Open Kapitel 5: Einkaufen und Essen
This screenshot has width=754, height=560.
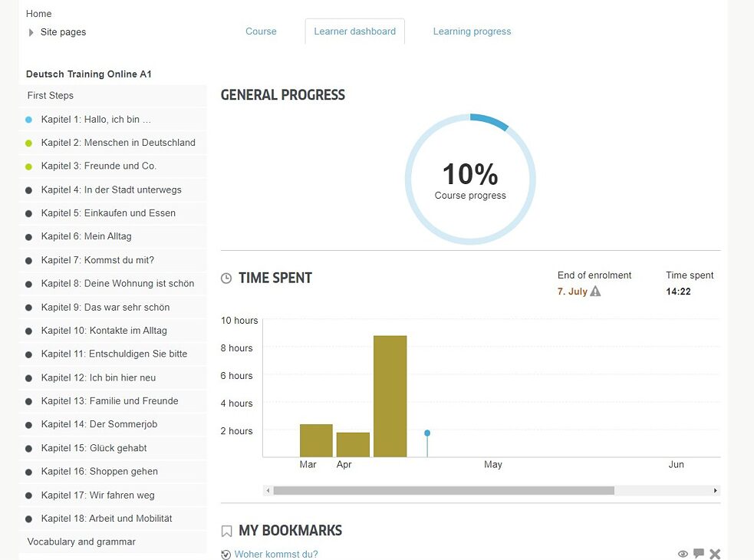click(108, 213)
